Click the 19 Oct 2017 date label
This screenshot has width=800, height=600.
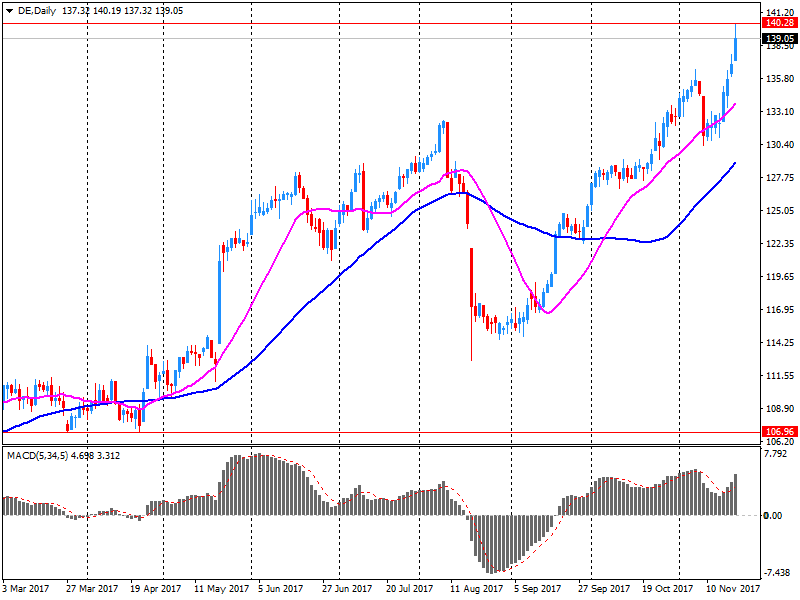coord(667,589)
